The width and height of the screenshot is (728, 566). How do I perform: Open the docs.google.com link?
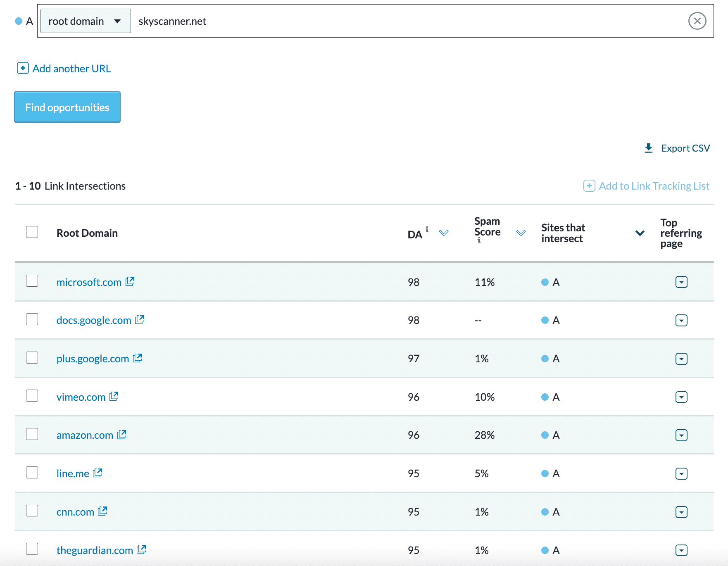pyautogui.click(x=94, y=320)
